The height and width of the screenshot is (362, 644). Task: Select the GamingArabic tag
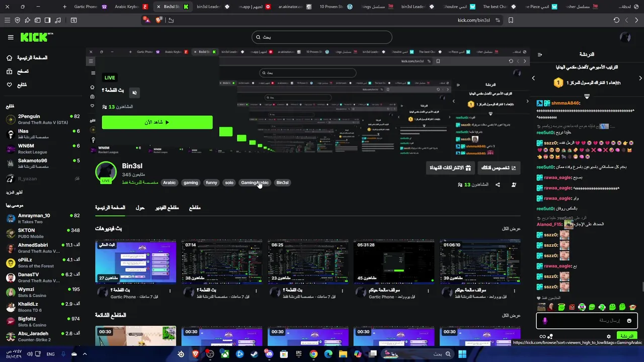(255, 183)
